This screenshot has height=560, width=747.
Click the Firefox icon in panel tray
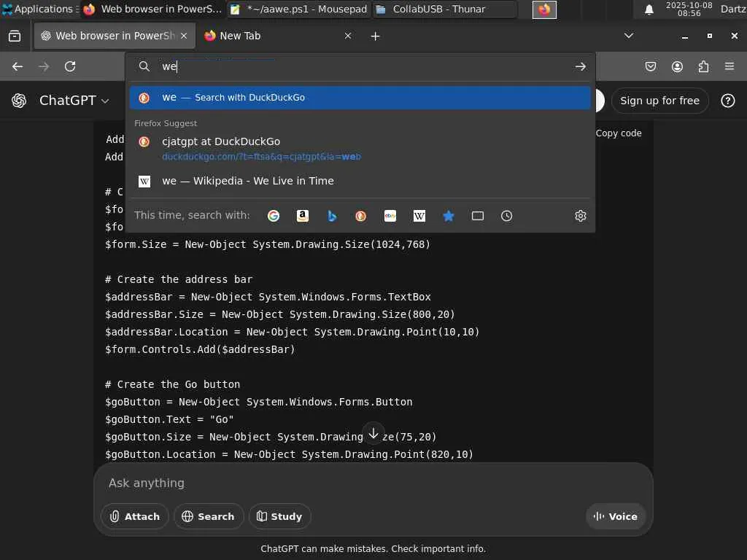tap(544, 9)
